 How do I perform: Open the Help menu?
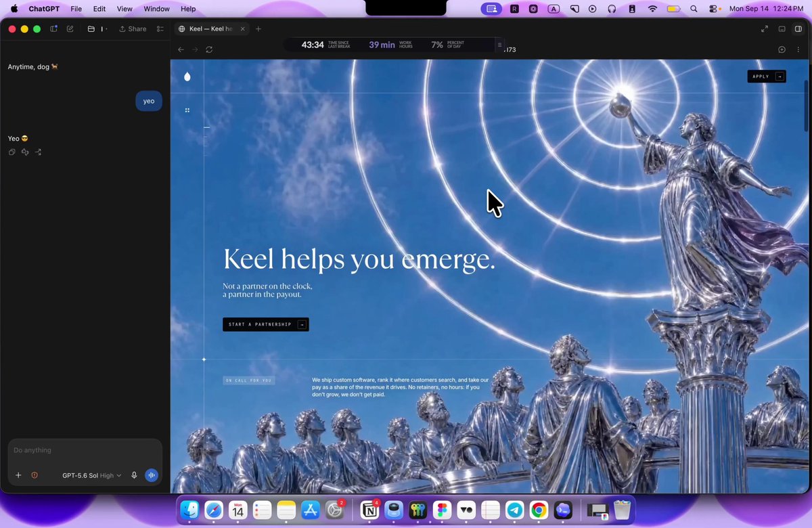188,9
